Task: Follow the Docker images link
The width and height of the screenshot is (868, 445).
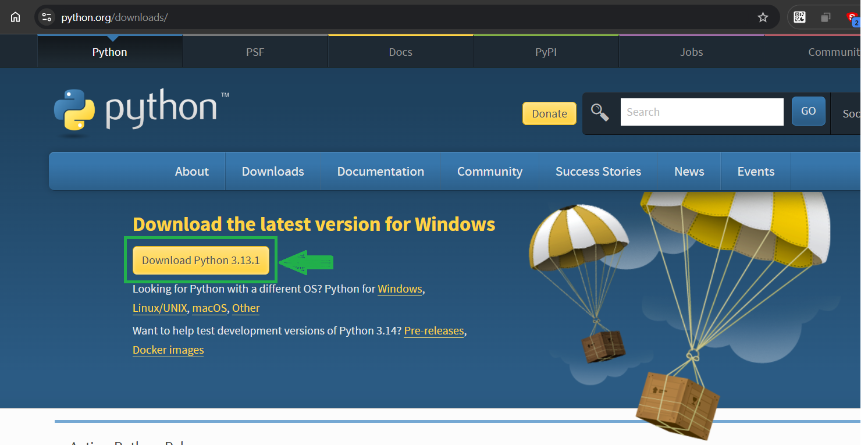Action: pyautogui.click(x=168, y=350)
